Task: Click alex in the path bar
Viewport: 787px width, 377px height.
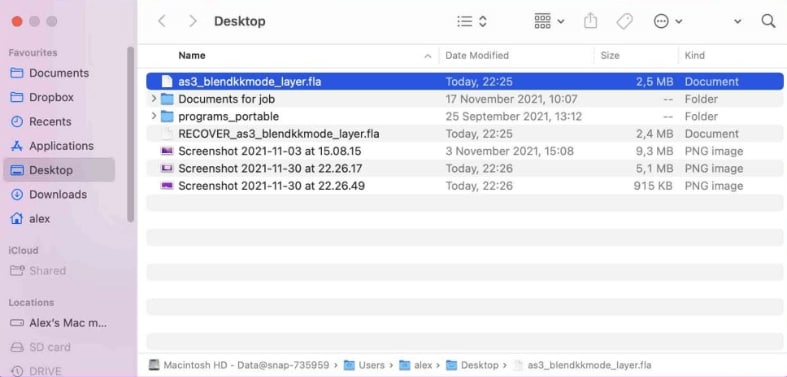Action: pos(416,365)
